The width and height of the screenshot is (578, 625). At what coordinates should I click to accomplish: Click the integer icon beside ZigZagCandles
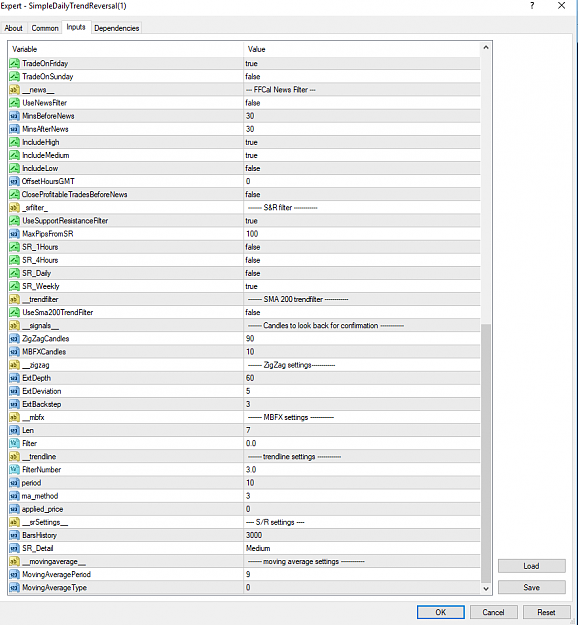pyautogui.click(x=14, y=339)
